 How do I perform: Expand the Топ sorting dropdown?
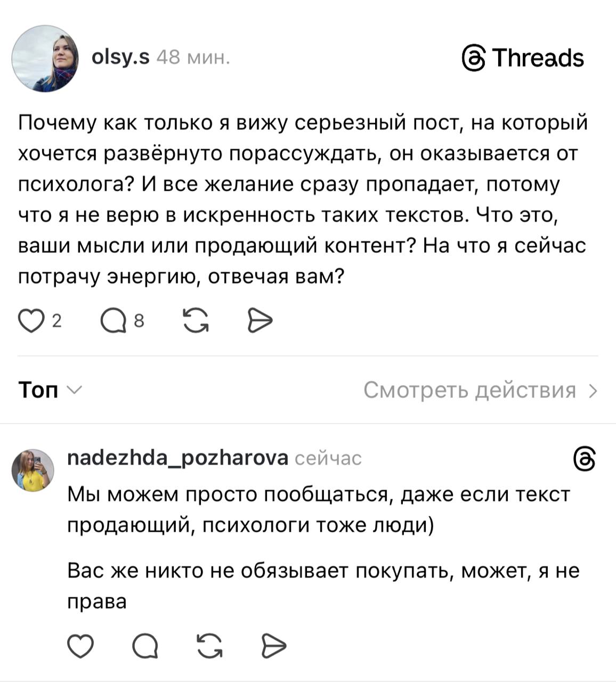(75, 390)
